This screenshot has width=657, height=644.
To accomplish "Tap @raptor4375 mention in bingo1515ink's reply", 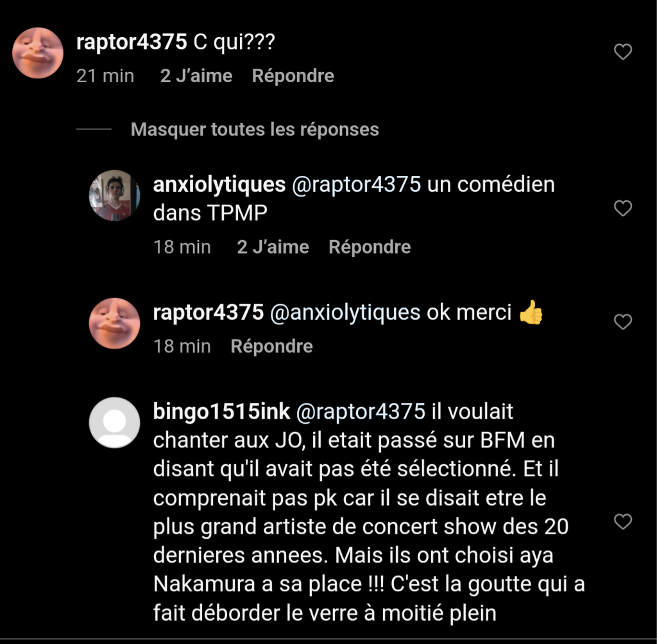I will [x=362, y=412].
